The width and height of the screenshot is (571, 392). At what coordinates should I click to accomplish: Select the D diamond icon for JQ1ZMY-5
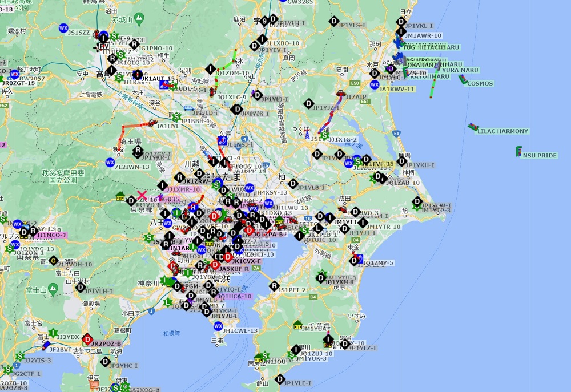pyautogui.click(x=354, y=261)
